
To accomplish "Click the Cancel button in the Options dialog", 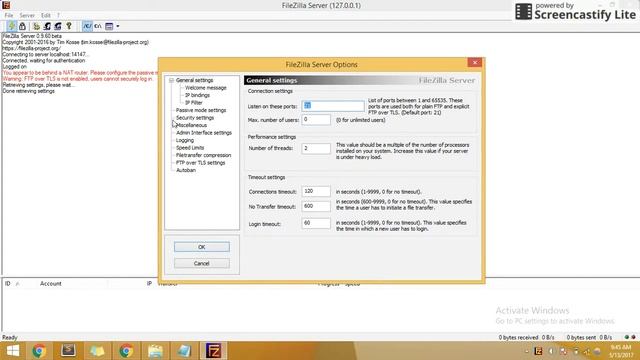I will tap(202, 263).
